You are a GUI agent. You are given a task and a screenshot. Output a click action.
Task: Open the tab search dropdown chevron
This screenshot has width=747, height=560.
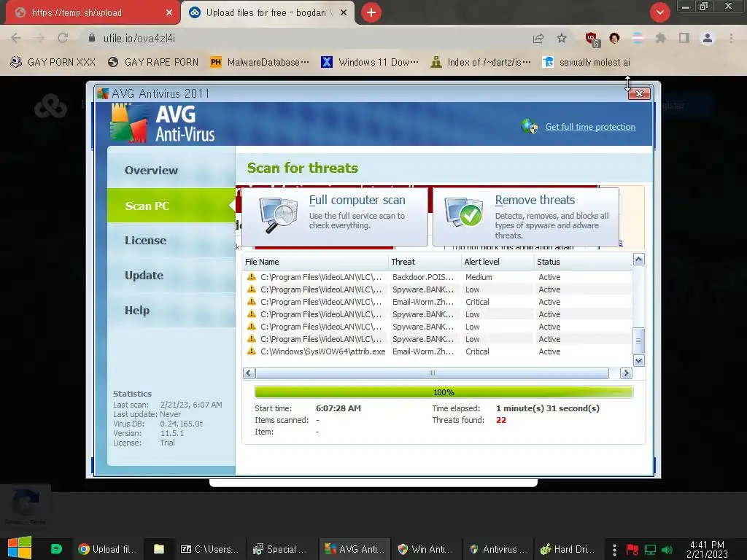pyautogui.click(x=659, y=12)
